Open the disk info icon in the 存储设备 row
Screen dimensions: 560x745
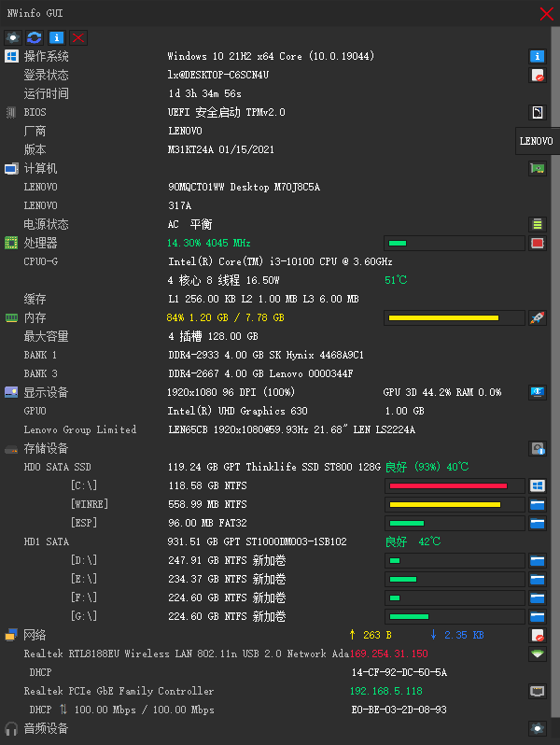point(538,448)
